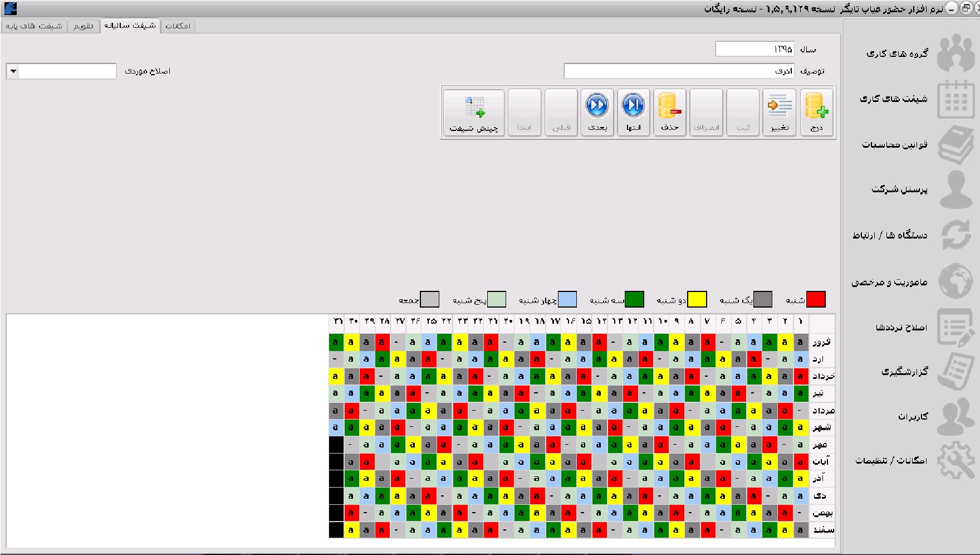Screen dimensions: 980x555
Task: Open اصلاح ترددها edit-list icon
Action: point(955,328)
